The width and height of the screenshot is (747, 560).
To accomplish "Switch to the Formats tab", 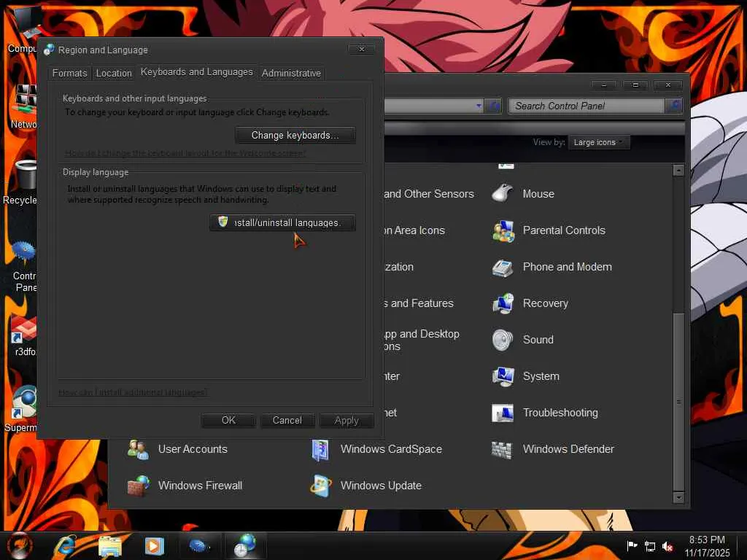I will [x=69, y=74].
